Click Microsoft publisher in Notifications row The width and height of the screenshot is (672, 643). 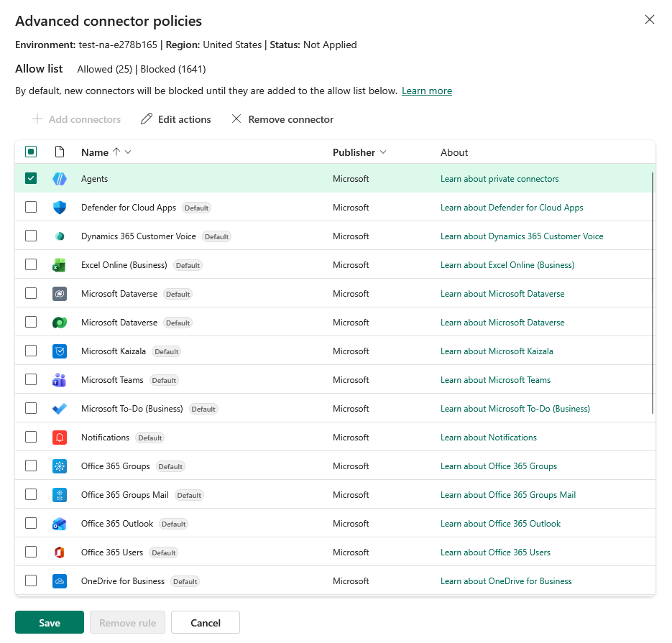(351, 438)
